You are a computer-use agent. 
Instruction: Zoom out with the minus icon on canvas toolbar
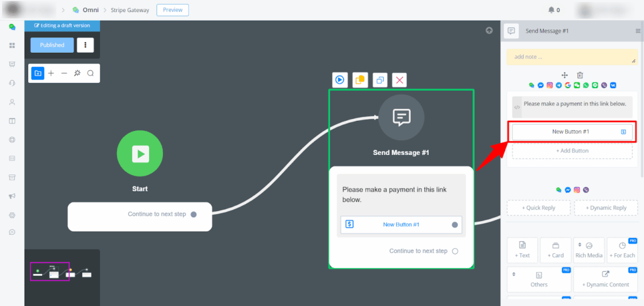64,73
